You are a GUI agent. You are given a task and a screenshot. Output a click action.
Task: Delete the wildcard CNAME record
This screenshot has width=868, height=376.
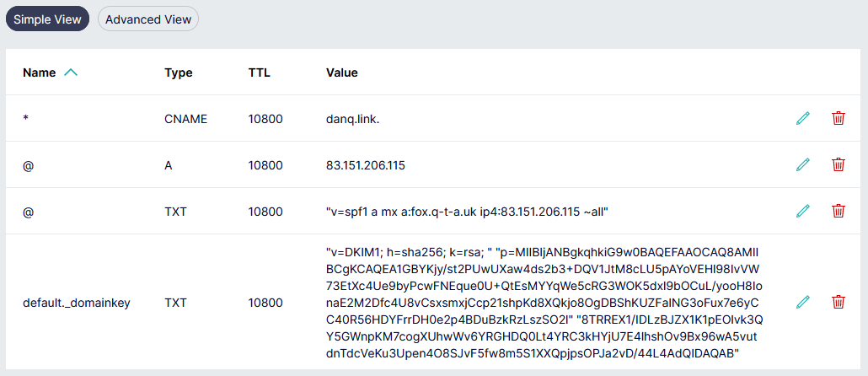tap(838, 119)
